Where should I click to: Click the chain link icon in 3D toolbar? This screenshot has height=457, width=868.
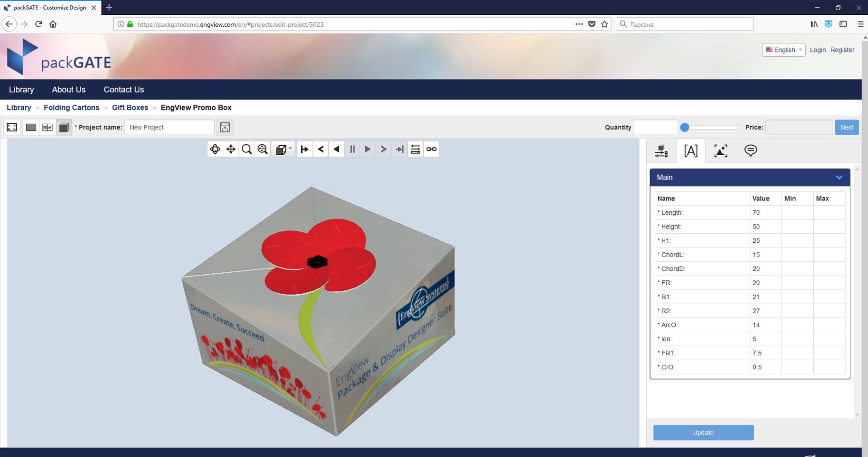coord(432,149)
